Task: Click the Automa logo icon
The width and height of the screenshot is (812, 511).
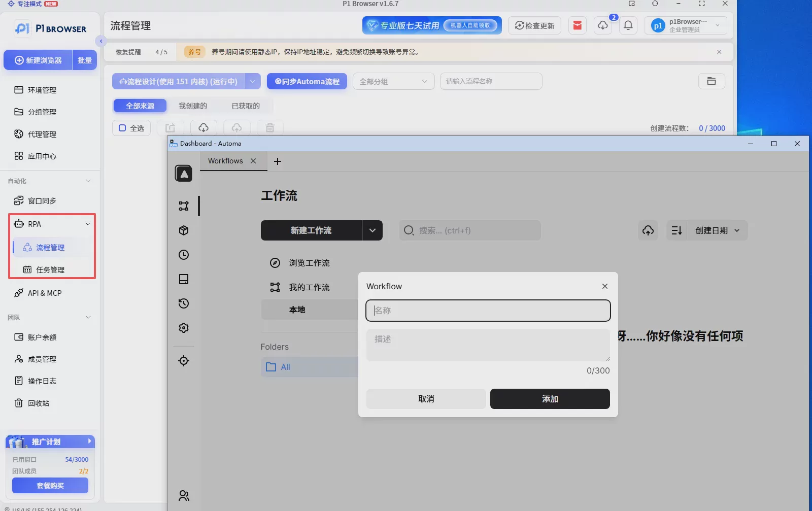Action: pyautogui.click(x=184, y=174)
